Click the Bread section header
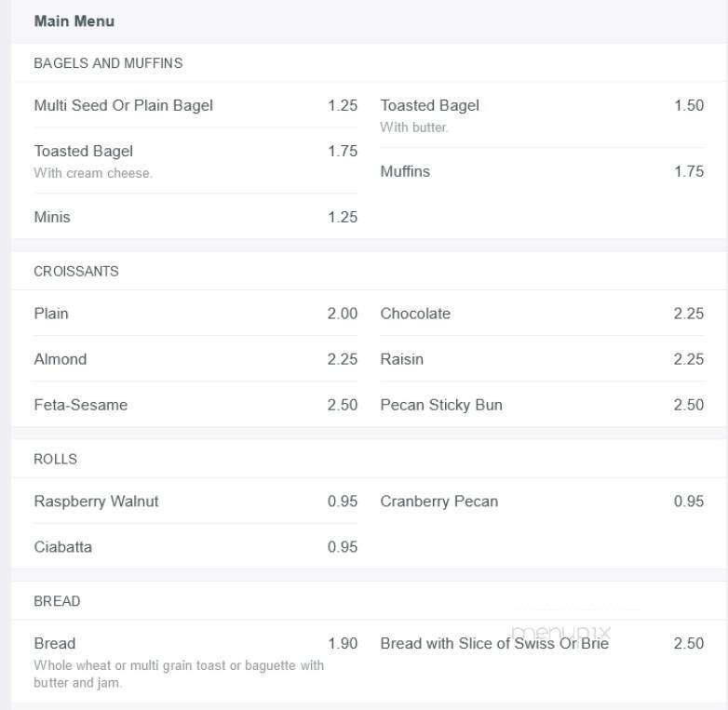 tap(57, 601)
